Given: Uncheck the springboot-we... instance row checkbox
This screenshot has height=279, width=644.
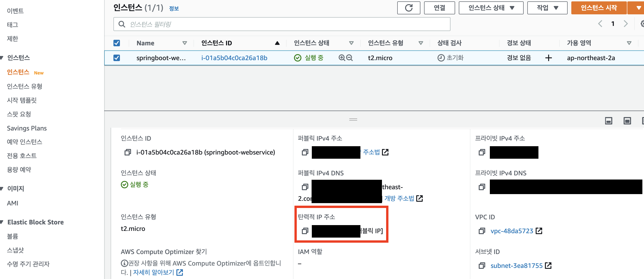Looking at the screenshot, I should coord(116,58).
